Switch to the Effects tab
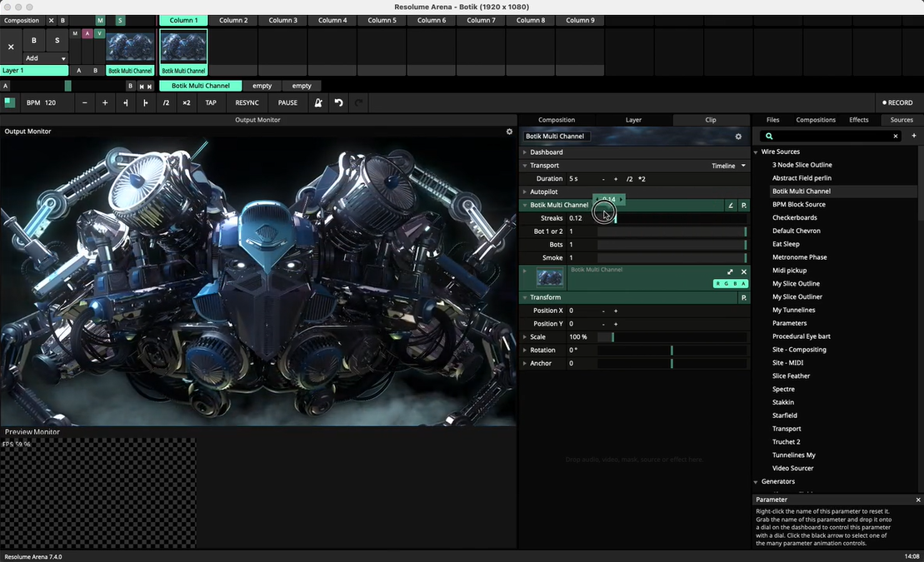 pyautogui.click(x=858, y=120)
